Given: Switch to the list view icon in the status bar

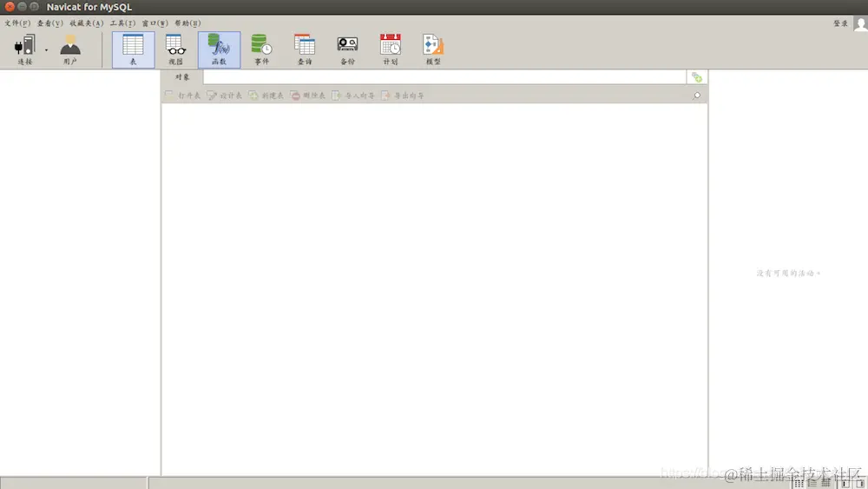Looking at the screenshot, I should [798, 483].
